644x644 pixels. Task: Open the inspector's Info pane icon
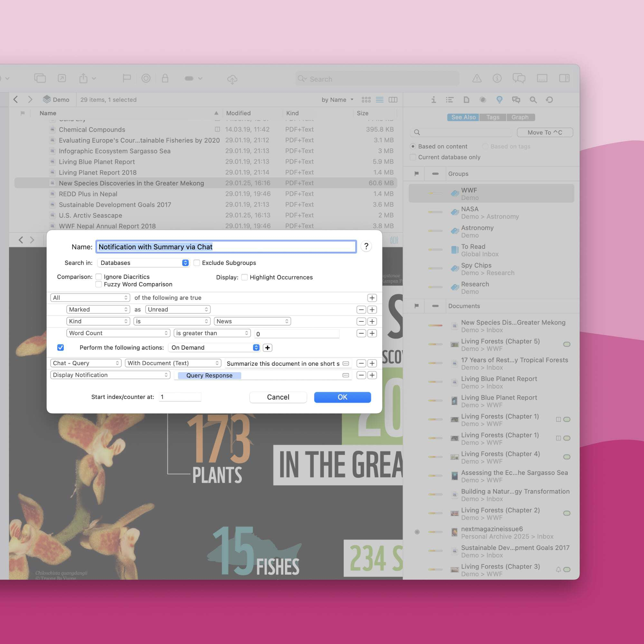[x=433, y=100]
